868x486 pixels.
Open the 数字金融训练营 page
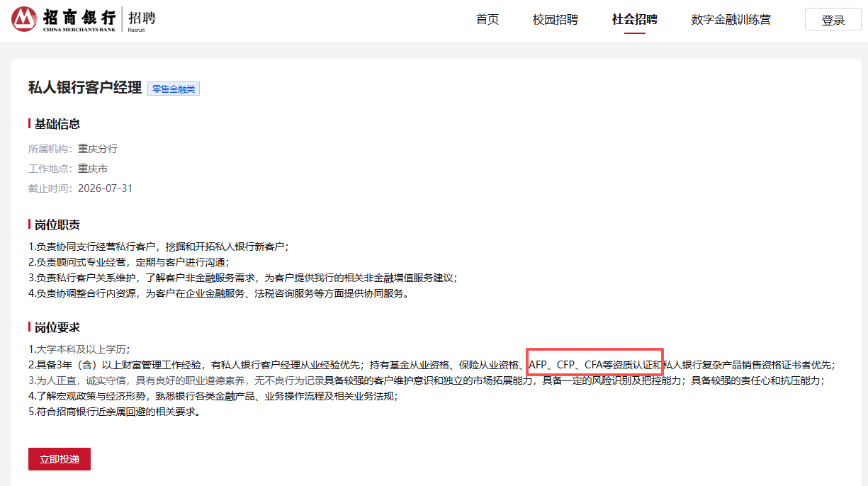click(731, 20)
